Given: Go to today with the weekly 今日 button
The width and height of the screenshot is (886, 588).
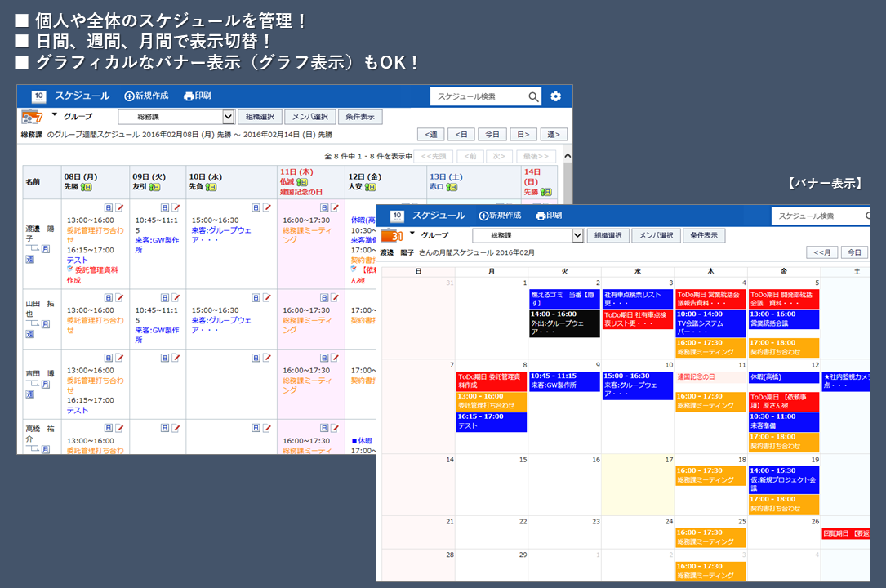Looking at the screenshot, I should click(492, 135).
